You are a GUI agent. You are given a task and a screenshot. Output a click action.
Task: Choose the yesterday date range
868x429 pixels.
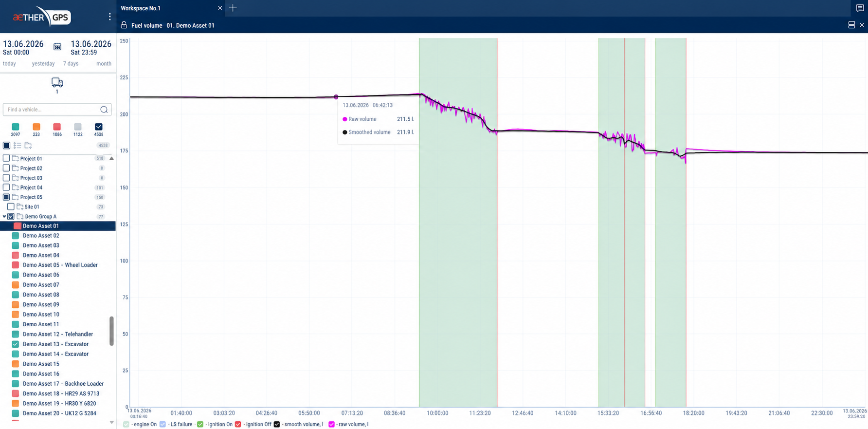[x=43, y=63]
